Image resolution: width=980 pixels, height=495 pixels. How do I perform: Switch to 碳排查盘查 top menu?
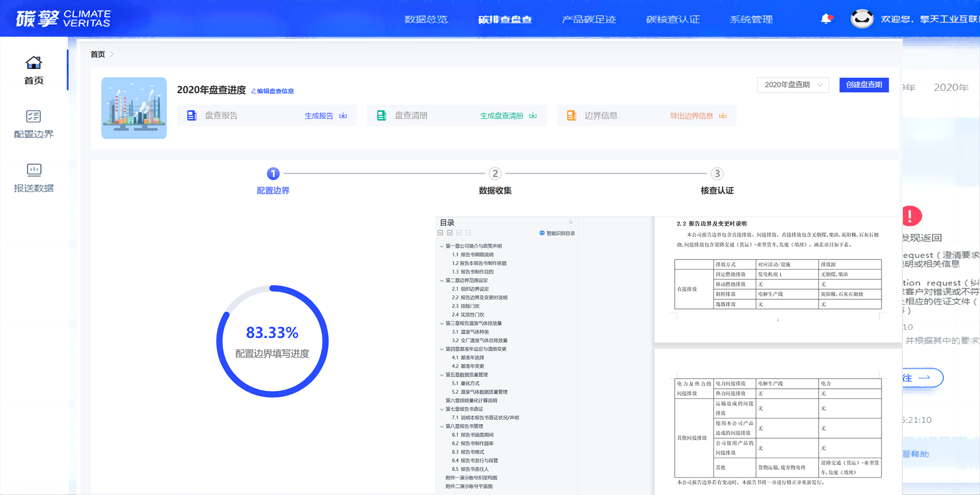pyautogui.click(x=505, y=19)
